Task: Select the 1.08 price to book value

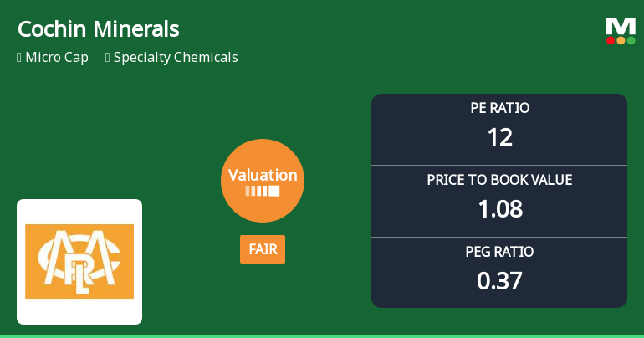Action: point(499,208)
